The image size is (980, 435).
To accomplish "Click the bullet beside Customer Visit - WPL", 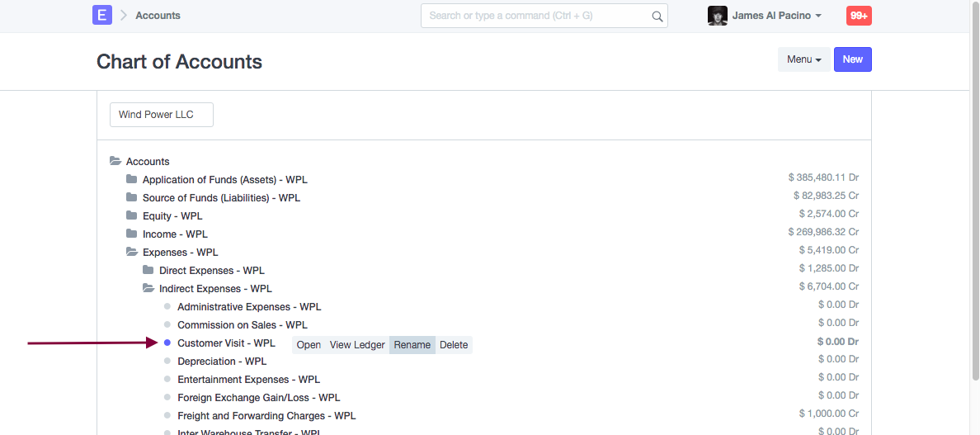I will [167, 343].
